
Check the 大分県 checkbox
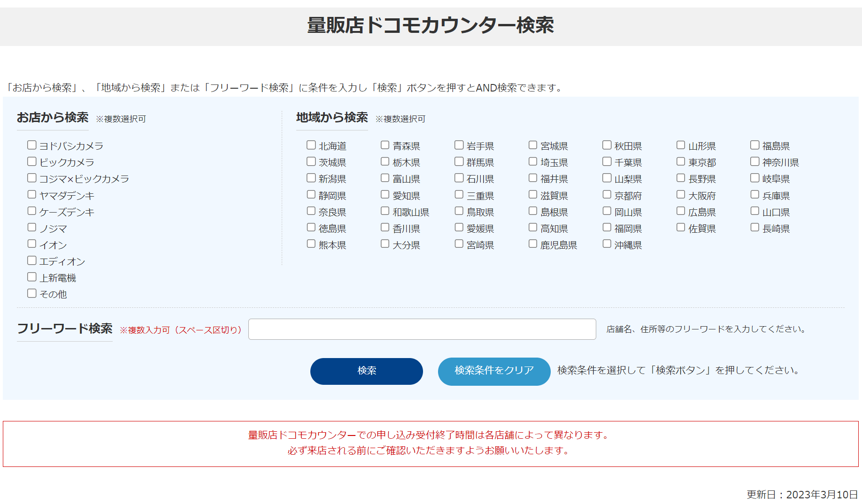[x=385, y=244]
